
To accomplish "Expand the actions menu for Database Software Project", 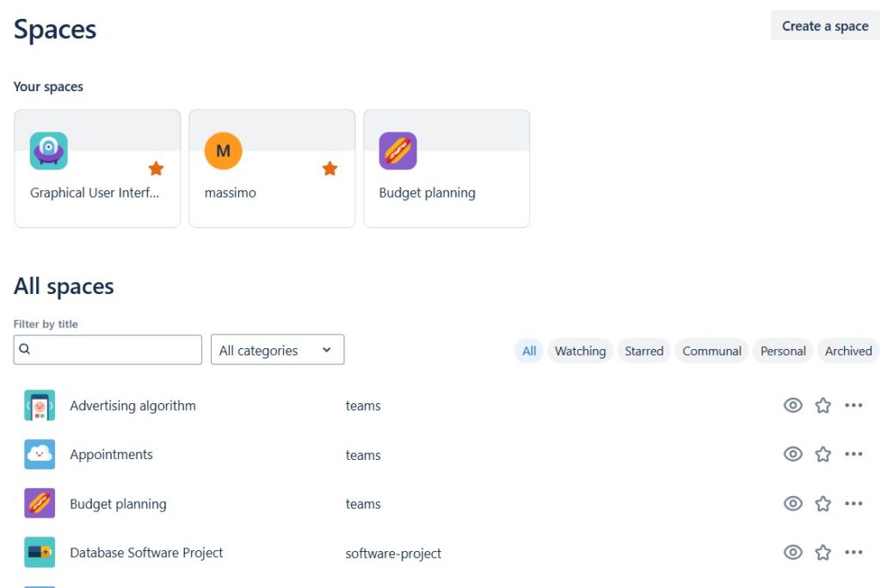I will 853,553.
